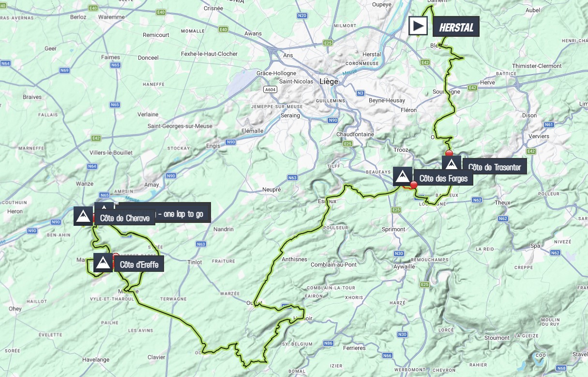Click the A604 road shield
The image size is (588, 377).
[270, 89]
